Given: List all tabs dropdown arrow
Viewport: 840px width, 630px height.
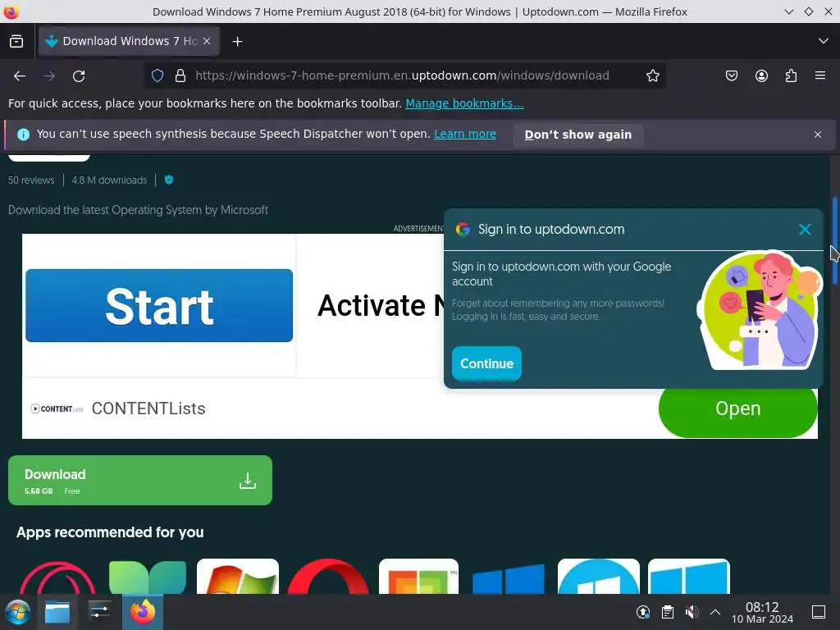Looking at the screenshot, I should coord(824,41).
